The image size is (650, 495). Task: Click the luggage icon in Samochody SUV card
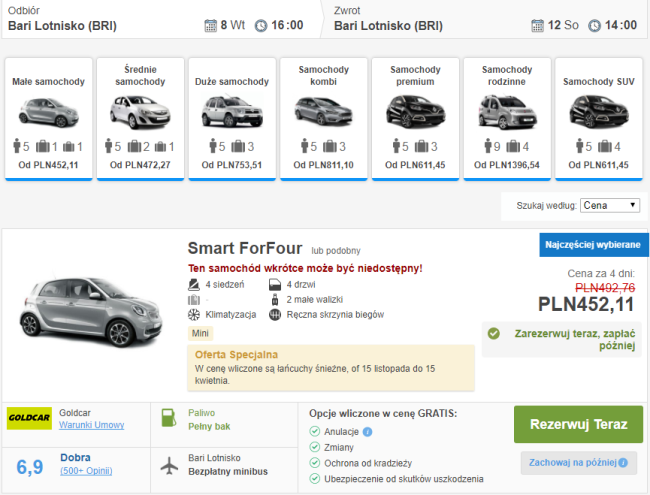pos(605,146)
